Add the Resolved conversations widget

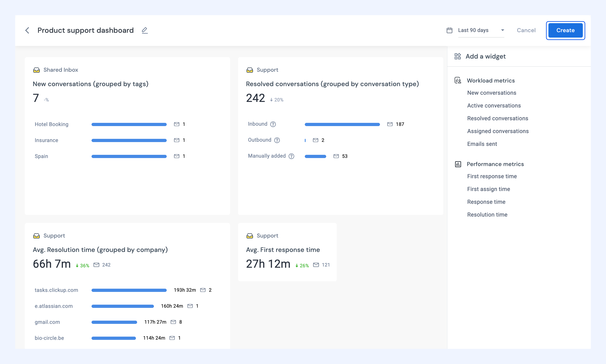[497, 118]
